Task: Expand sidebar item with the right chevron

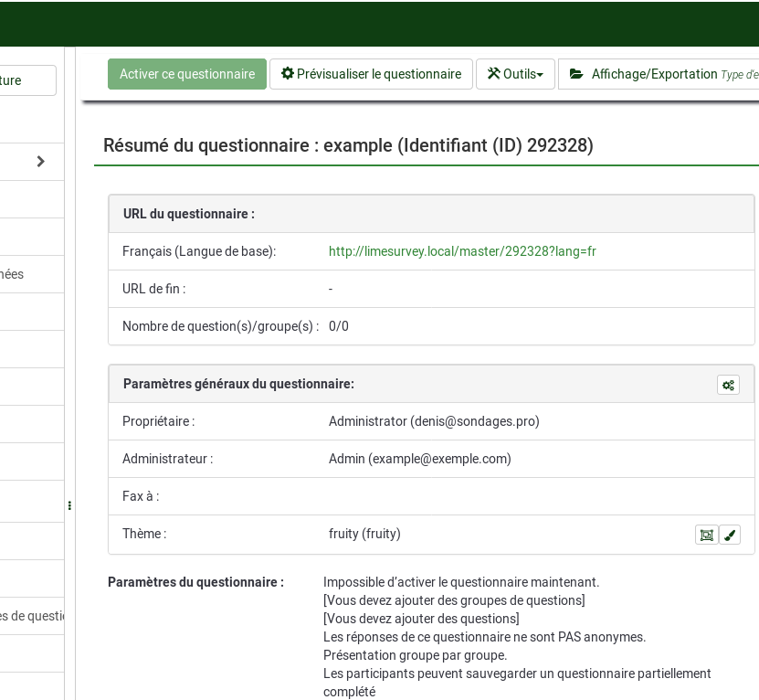Action: click(x=40, y=162)
